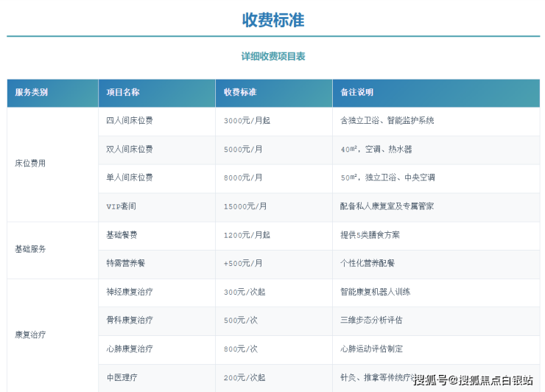Select the 服务类别 column header
Viewport: 545px width, 392px height.
[32, 93]
